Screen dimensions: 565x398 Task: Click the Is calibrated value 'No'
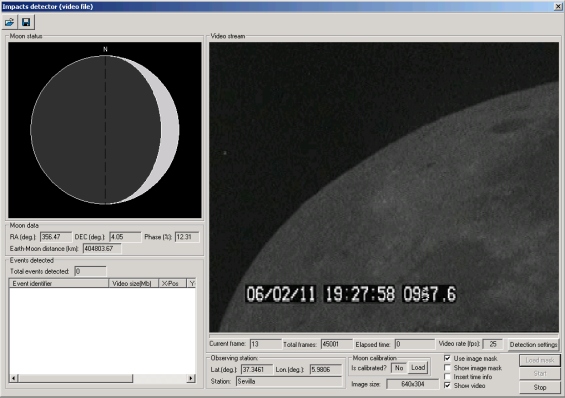(399, 368)
